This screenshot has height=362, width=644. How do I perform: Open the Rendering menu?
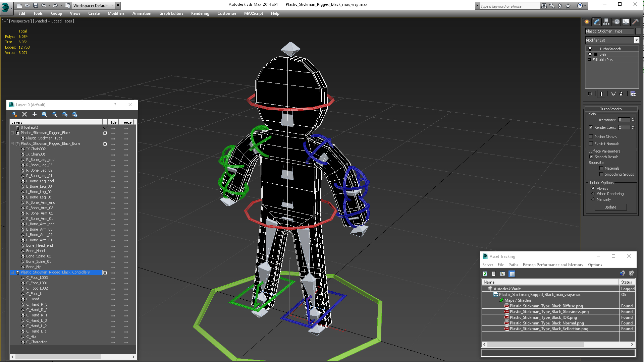pyautogui.click(x=200, y=13)
